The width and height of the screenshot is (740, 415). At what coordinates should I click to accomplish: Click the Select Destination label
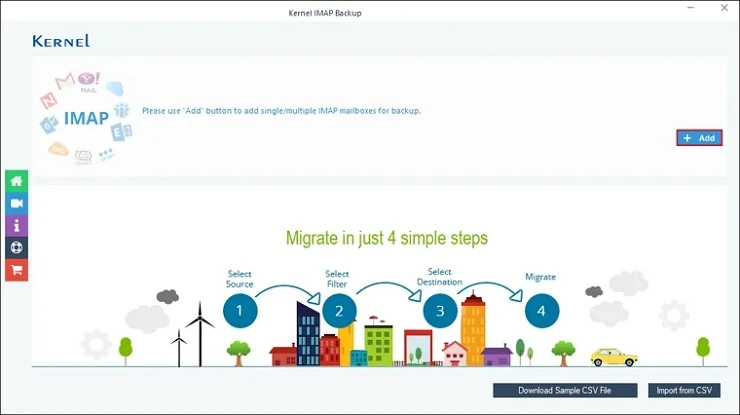(x=440, y=277)
